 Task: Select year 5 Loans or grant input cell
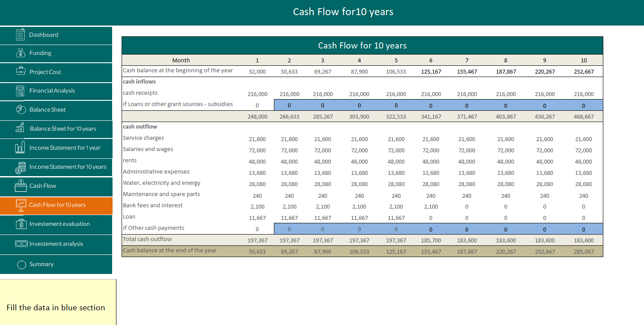pyautogui.click(x=396, y=105)
